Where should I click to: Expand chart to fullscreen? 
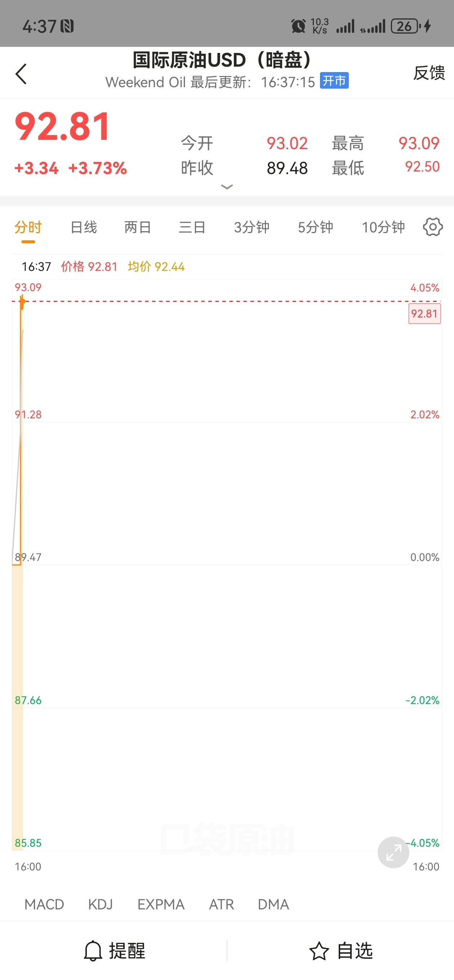(393, 852)
